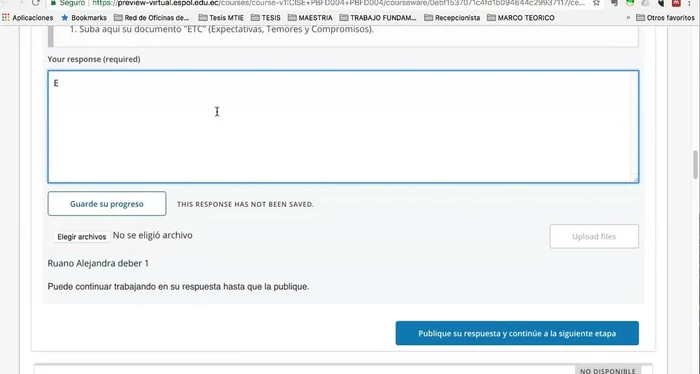Open the Red de Oficinas bookmark folder

pos(152,18)
